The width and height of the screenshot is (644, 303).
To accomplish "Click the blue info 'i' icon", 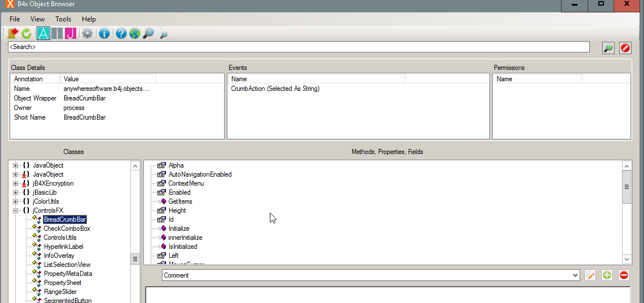I will click(x=104, y=33).
